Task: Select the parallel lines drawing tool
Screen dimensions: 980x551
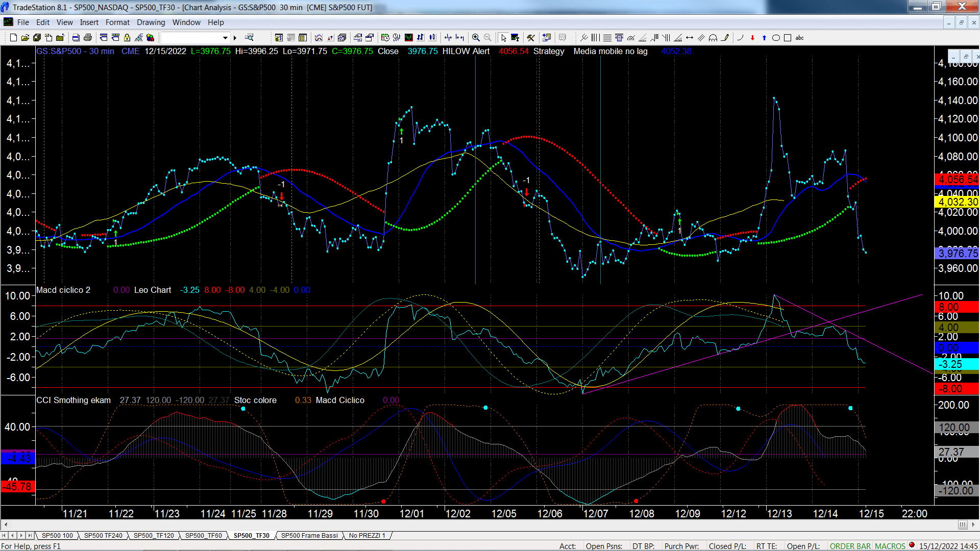Action: pyautogui.click(x=701, y=38)
